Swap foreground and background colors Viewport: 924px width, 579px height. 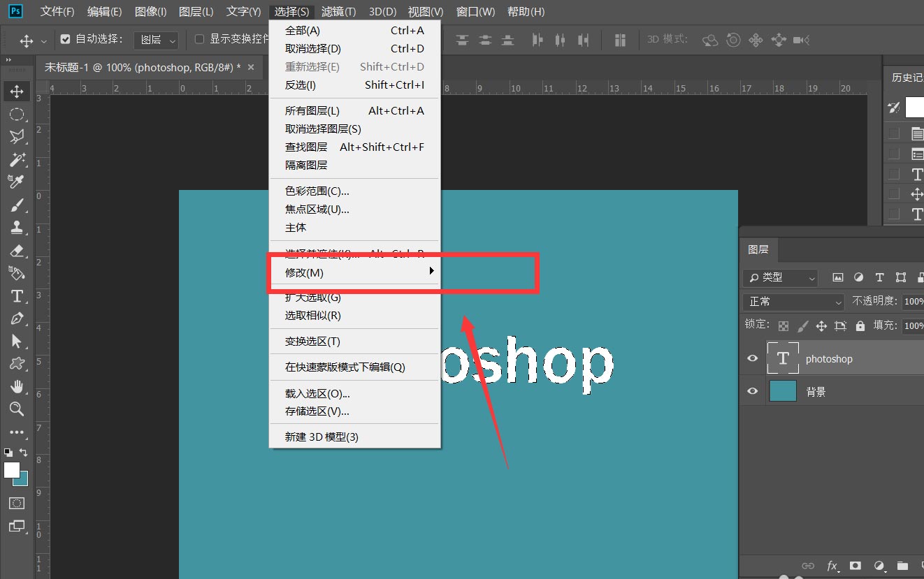[23, 453]
